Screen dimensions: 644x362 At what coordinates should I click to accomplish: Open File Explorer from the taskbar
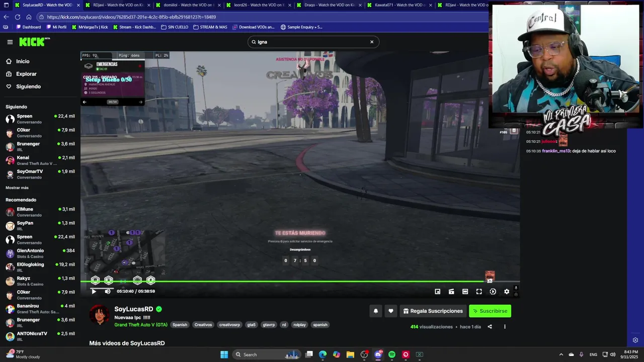350,354
